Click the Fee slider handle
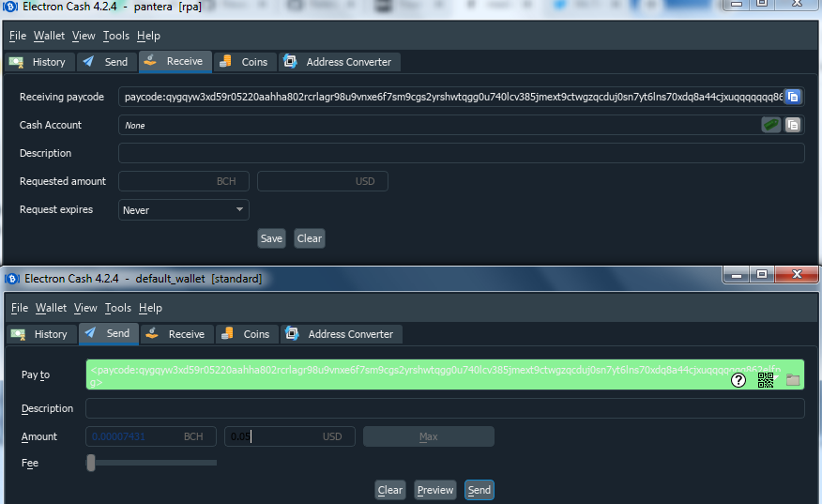Viewport: 822px width, 504px height. coord(91,463)
